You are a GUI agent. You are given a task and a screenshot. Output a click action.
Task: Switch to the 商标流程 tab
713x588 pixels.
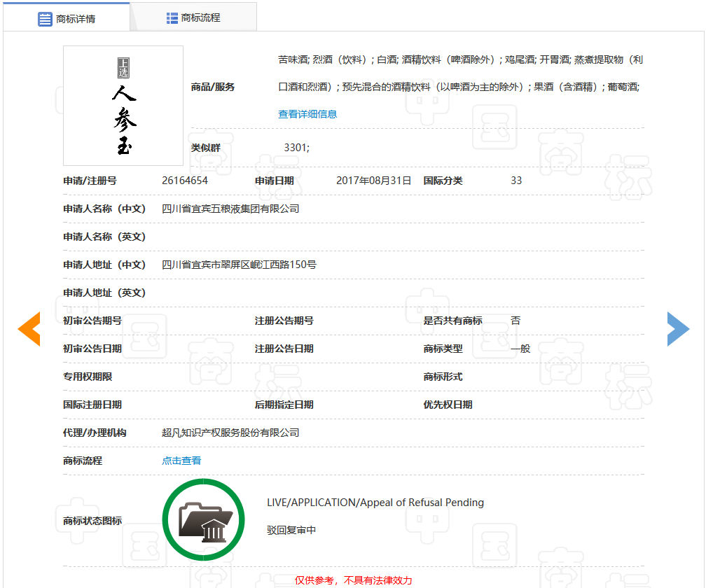pyautogui.click(x=194, y=17)
